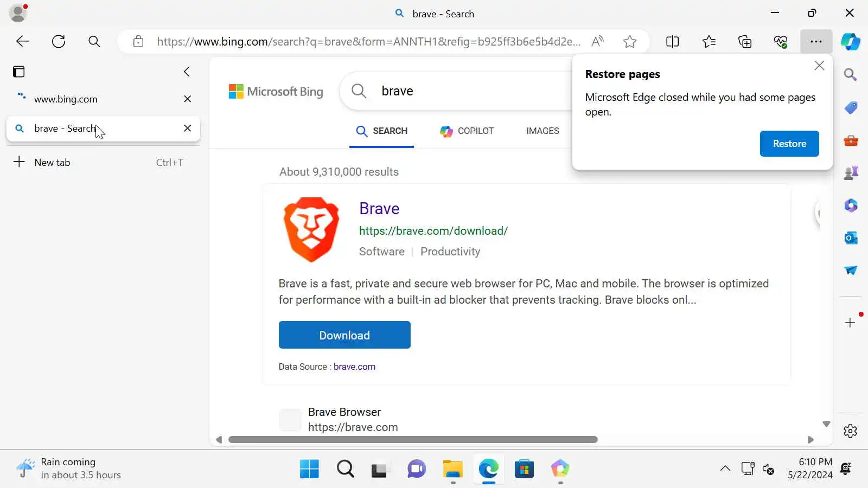Open sidebar Games chess icon
Screen dimensions: 868x488
click(850, 172)
